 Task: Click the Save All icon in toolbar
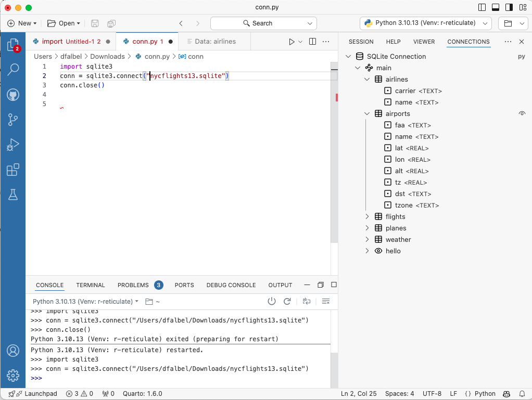click(111, 23)
